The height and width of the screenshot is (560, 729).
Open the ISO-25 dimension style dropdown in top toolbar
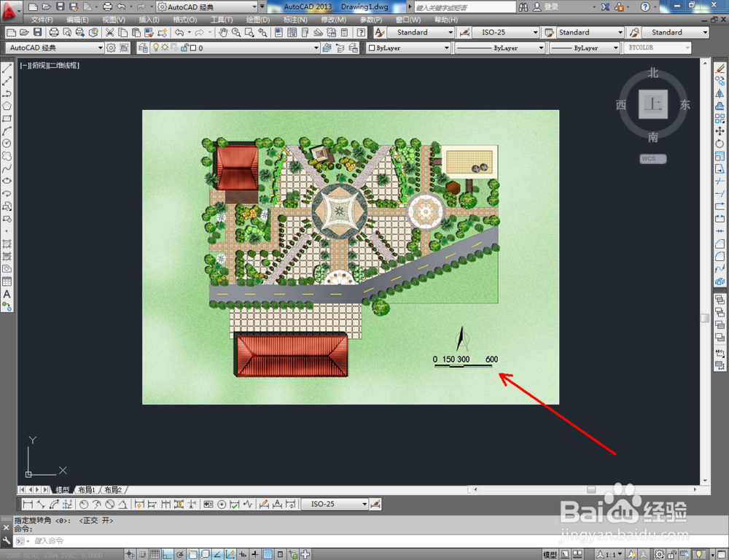[x=506, y=32]
